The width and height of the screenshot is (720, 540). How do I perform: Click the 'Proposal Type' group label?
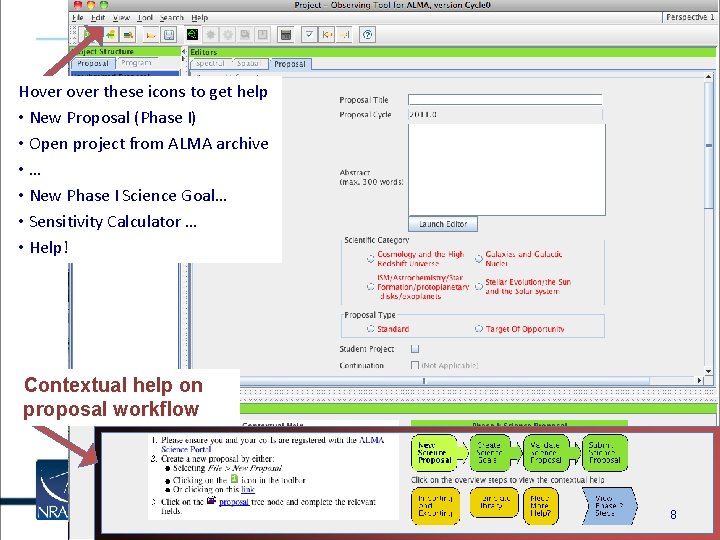[x=370, y=315]
